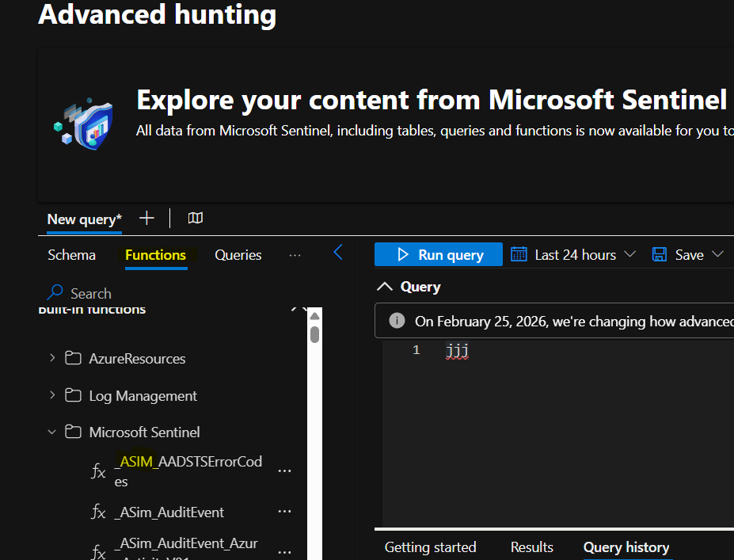
Task: Click the Built-in functions heading
Action: click(x=92, y=310)
